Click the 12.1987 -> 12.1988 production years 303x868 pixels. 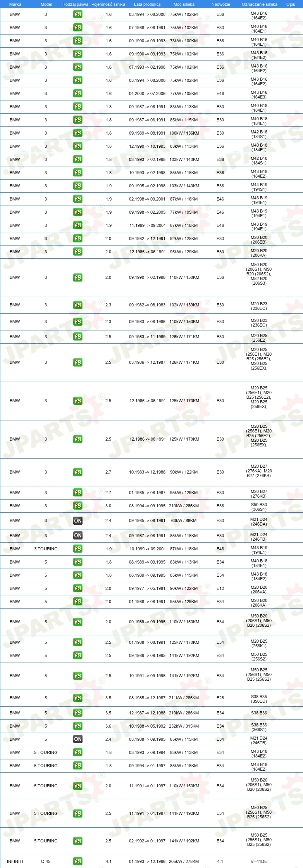tap(147, 713)
